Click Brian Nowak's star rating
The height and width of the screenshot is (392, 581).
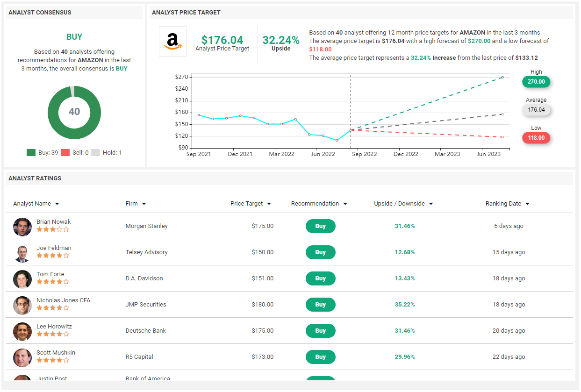[53, 229]
